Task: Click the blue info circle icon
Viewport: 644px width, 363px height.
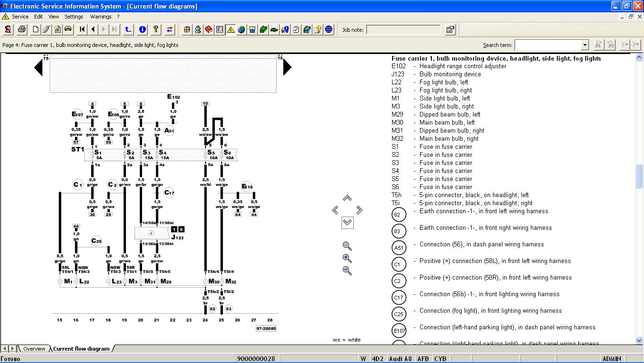Action: pyautogui.click(x=142, y=29)
